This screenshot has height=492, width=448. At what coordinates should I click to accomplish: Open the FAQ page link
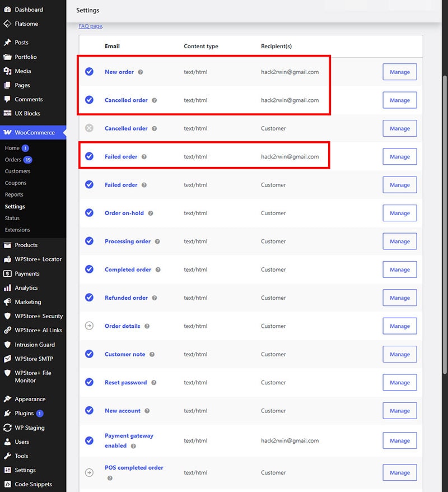[90, 26]
